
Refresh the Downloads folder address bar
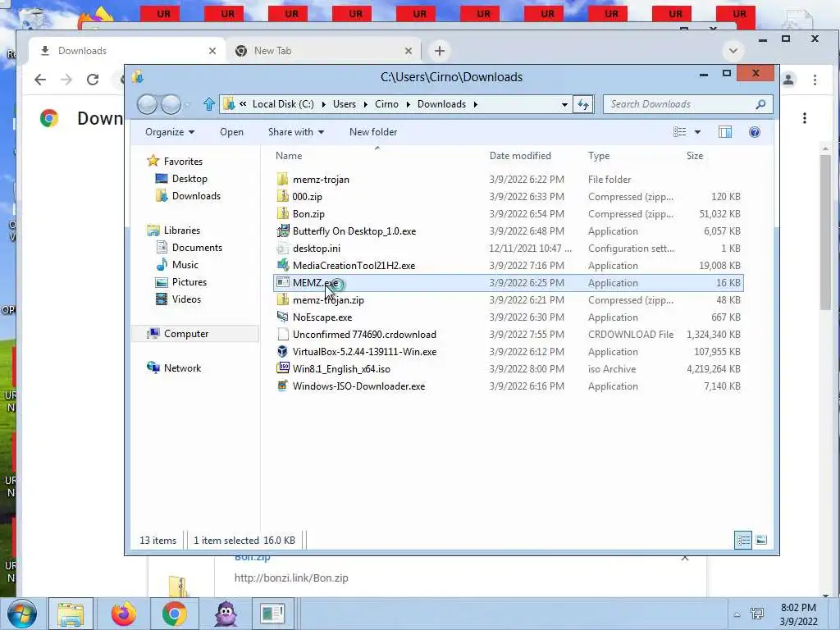click(x=583, y=104)
